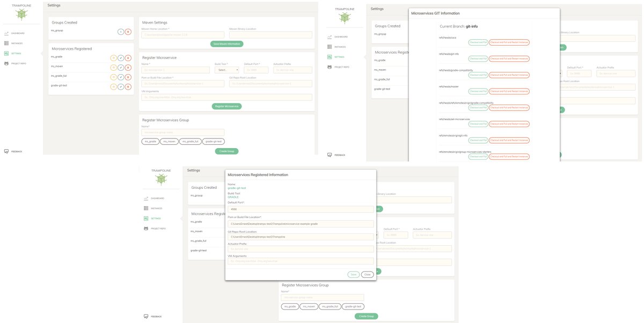This screenshot has width=644, height=323.
Task: Open the Build Tool select dropdown
Action: pos(226,70)
